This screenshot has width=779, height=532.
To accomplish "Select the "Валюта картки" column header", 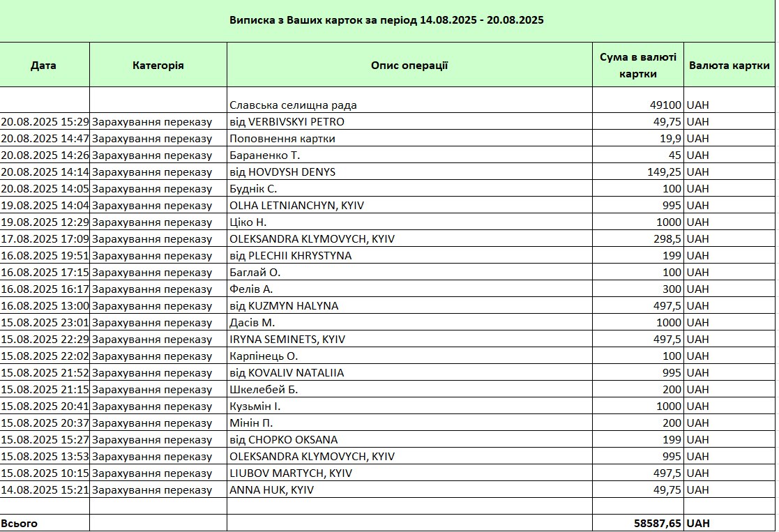I will [x=729, y=65].
